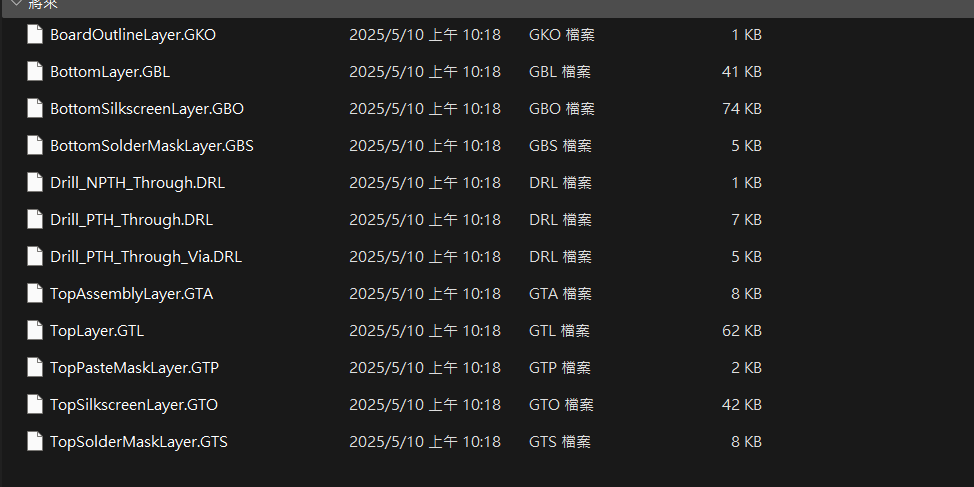Click the BottomSilkscreenLayer.GBO file icon
The width and height of the screenshot is (974, 487).
[35, 109]
